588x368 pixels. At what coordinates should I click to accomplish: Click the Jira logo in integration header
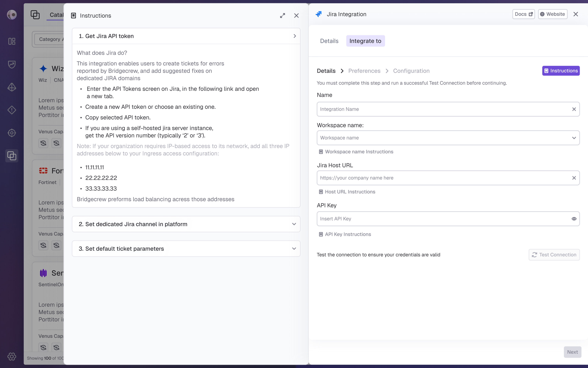pos(319,14)
